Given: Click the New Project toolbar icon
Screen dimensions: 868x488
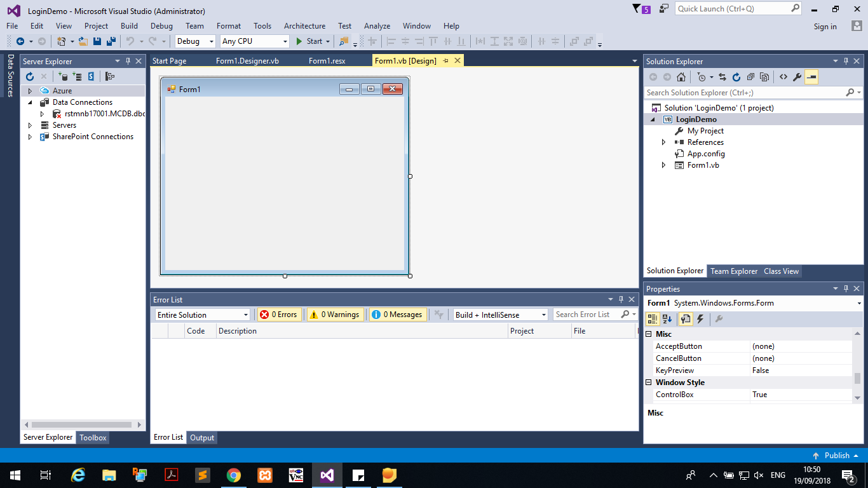Looking at the screenshot, I should coord(62,41).
